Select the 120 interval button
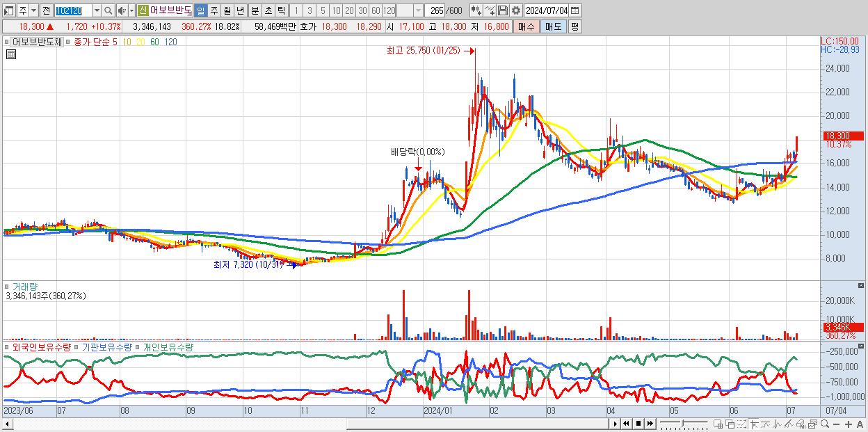Image resolution: width=868 pixels, height=432 pixels. pos(389,11)
